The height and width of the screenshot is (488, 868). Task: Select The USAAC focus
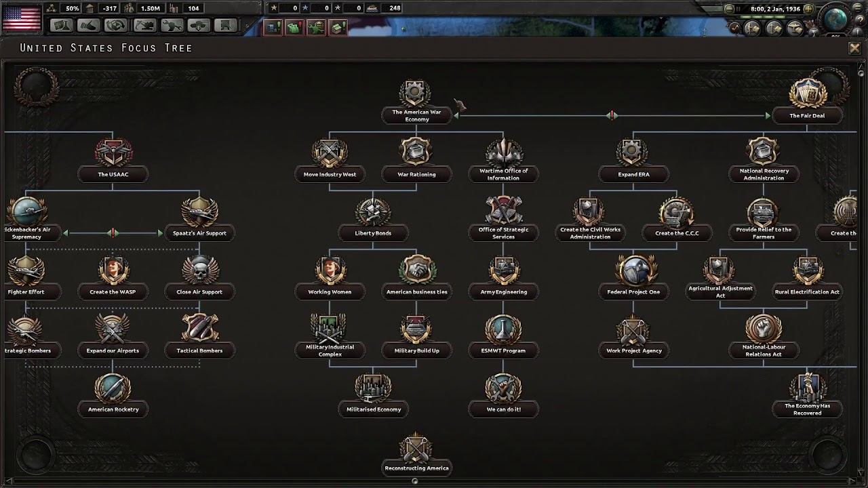click(x=113, y=161)
